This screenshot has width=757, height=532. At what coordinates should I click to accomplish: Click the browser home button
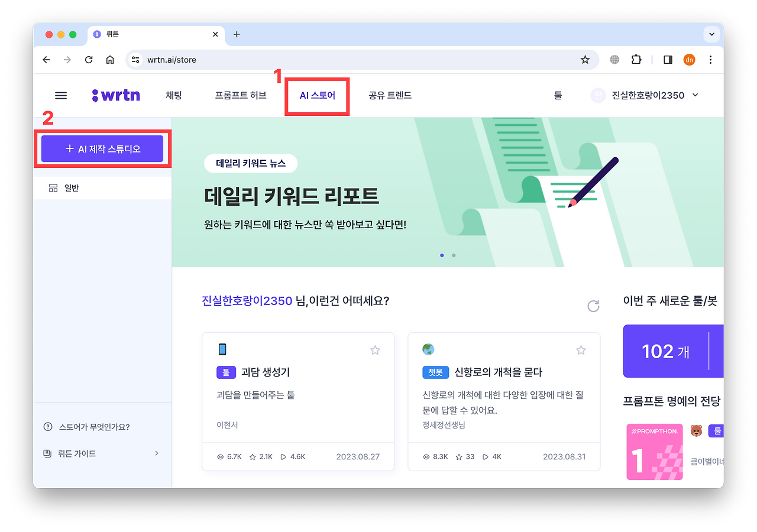pos(110,60)
